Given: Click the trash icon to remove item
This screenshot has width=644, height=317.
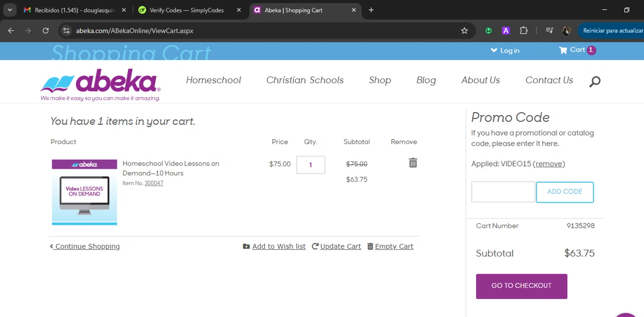Looking at the screenshot, I should [x=413, y=163].
